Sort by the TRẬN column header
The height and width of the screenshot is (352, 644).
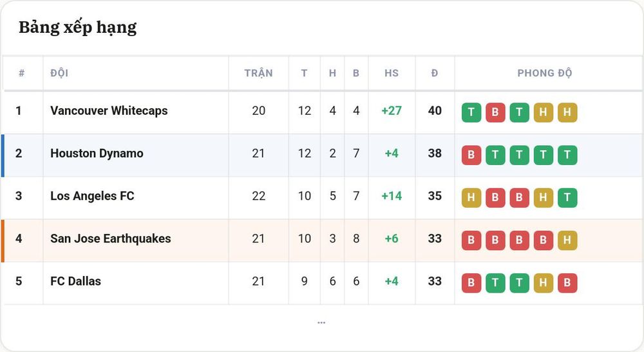[258, 73]
